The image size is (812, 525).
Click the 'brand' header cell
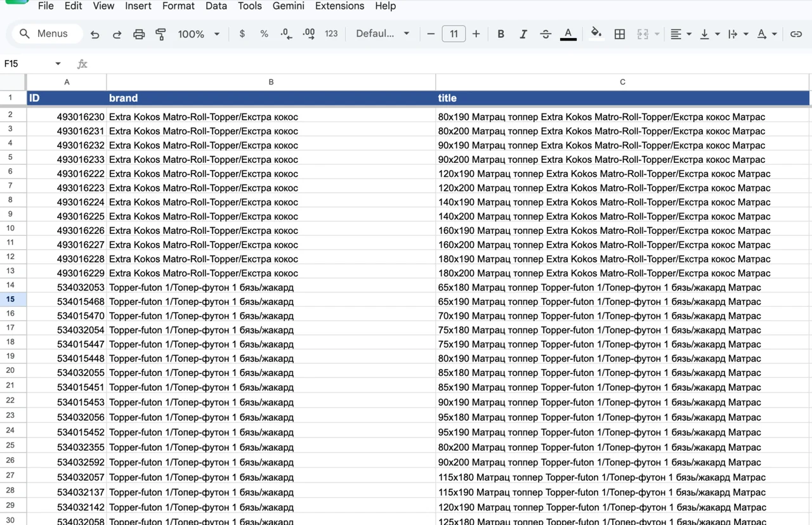(271, 98)
